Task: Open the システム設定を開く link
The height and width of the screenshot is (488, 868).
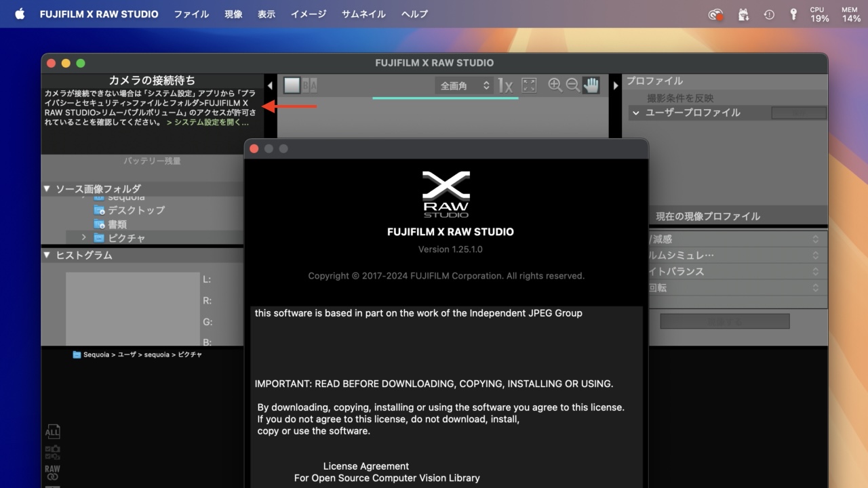Action: pyautogui.click(x=208, y=123)
